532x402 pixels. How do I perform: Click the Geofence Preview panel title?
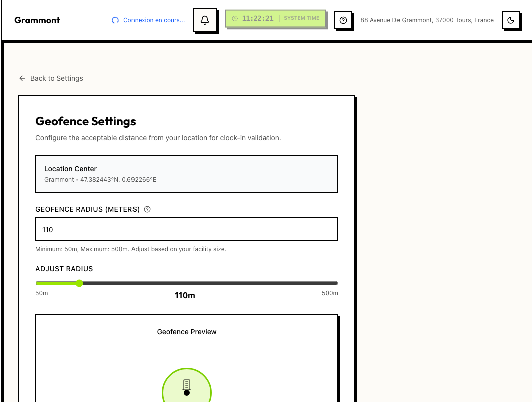coord(186,332)
